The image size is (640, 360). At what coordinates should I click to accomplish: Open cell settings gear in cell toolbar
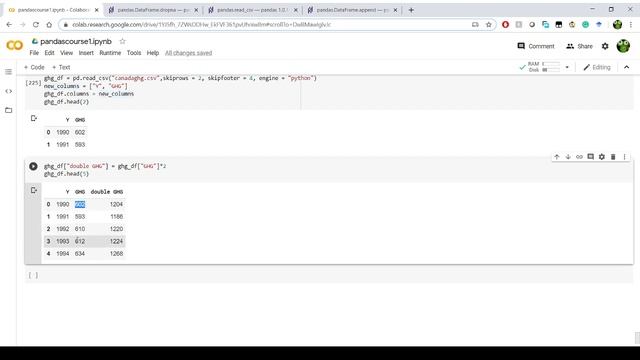tap(602, 157)
